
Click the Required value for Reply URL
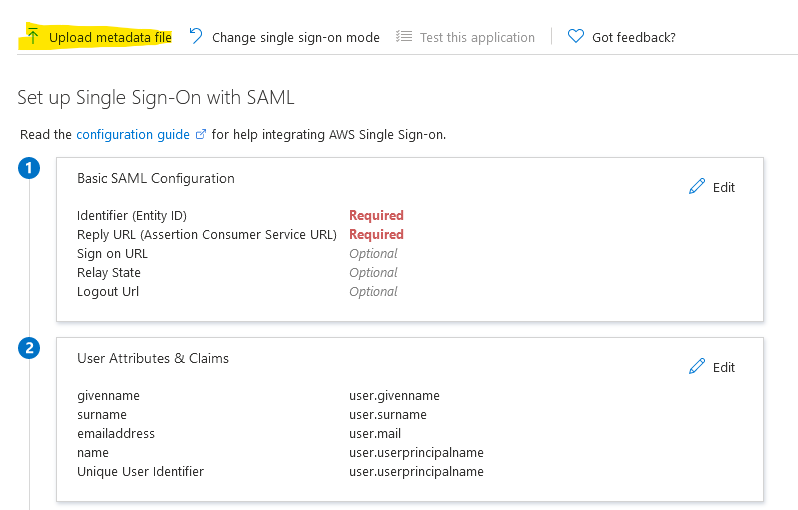tap(376, 234)
